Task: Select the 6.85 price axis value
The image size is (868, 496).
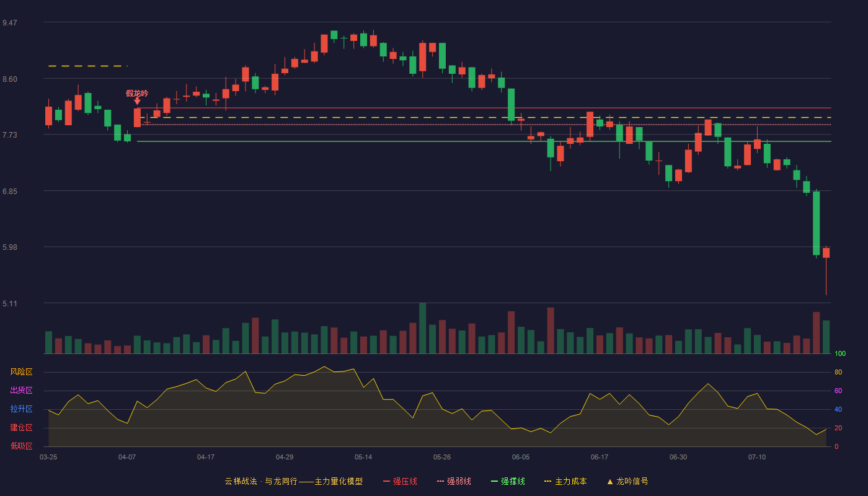Action: 9,192
